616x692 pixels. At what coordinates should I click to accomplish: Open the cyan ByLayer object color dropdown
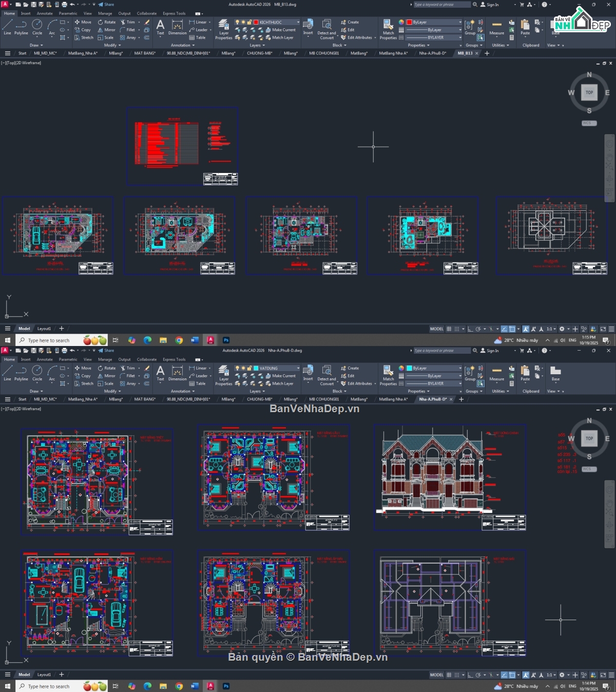point(434,368)
